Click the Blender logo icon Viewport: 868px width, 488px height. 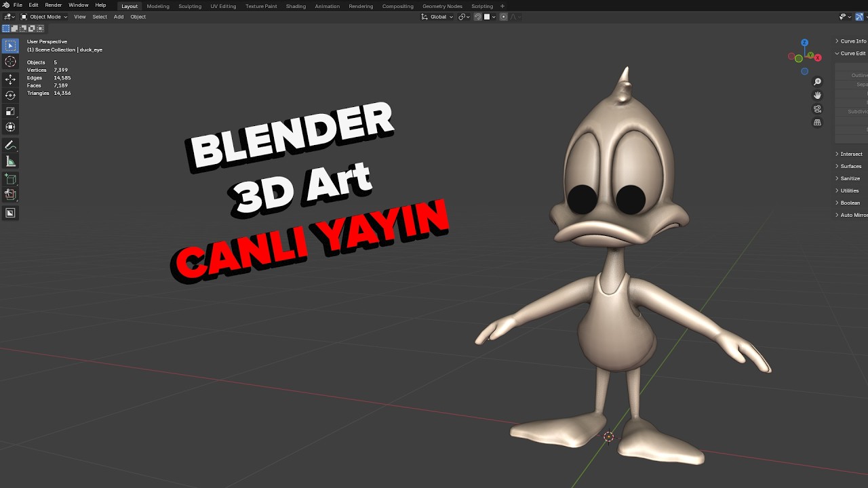click(6, 5)
